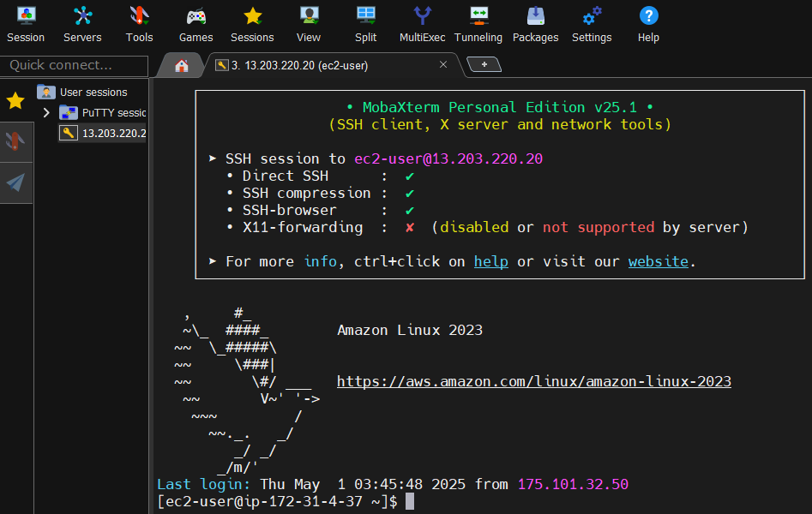This screenshot has width=812, height=514.
Task: Open the Tools menu icon
Action: 139,23
